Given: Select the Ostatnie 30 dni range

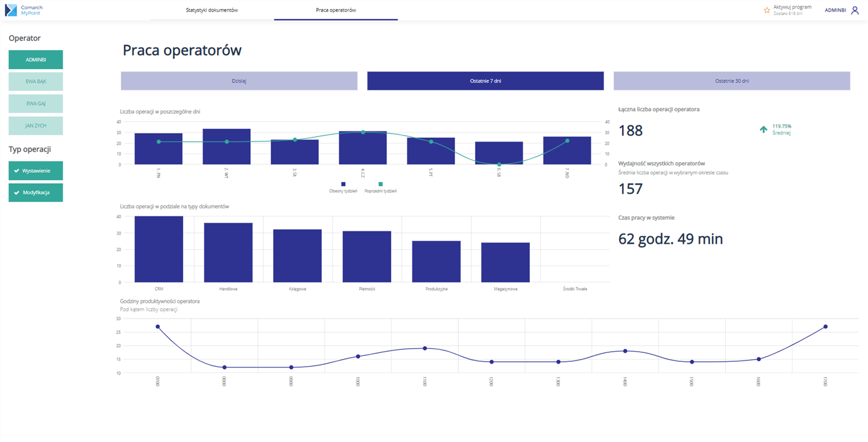Looking at the screenshot, I should 732,81.
